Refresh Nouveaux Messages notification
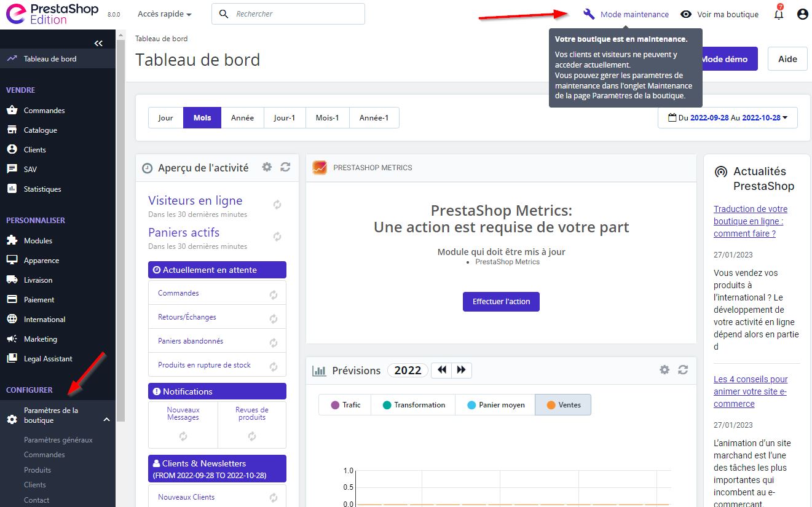The width and height of the screenshot is (812, 507). coord(183,436)
